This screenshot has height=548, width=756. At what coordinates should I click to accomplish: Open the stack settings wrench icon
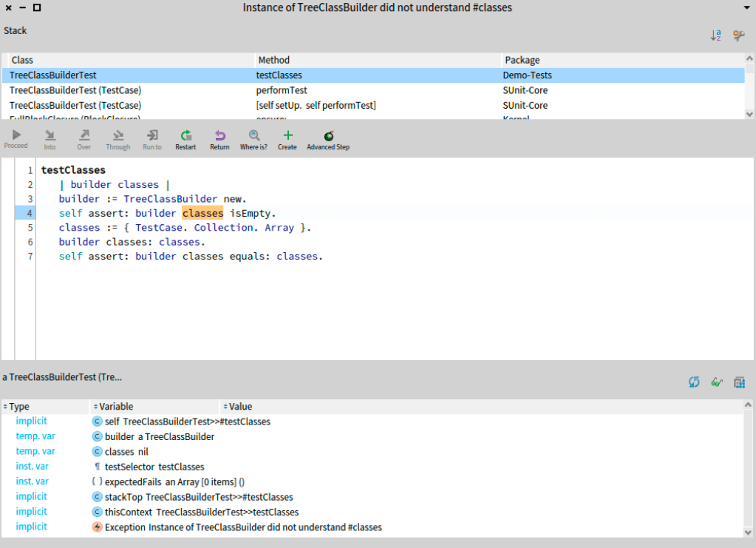point(738,35)
